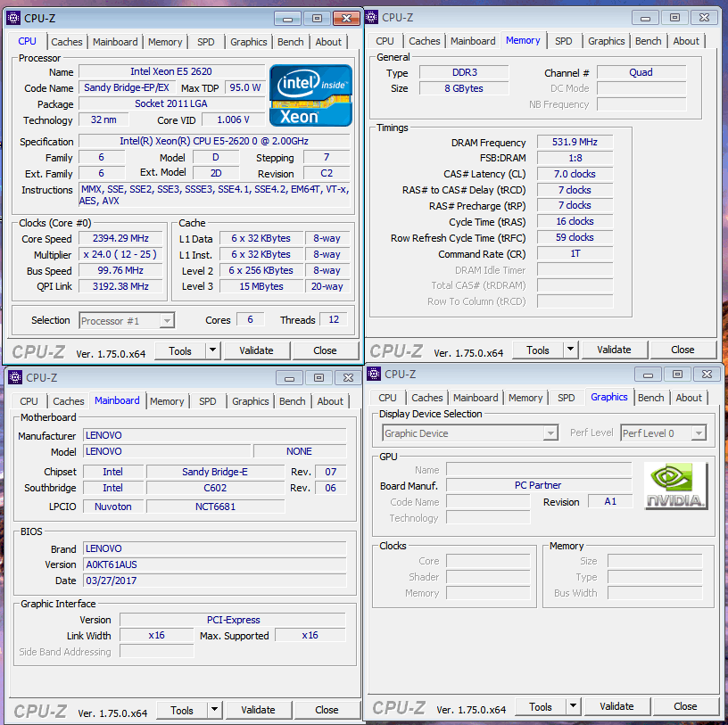Click Validate in the Memory window
728x725 pixels.
pos(614,350)
